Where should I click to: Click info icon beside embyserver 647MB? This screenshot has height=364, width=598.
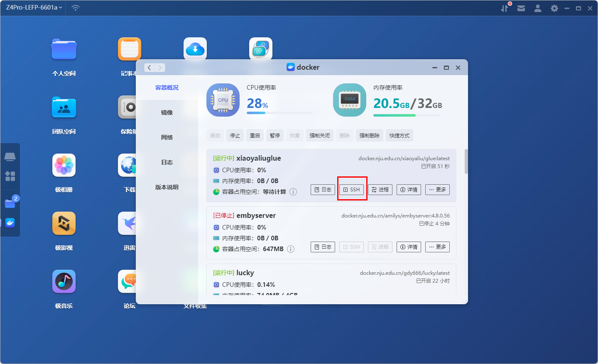pyautogui.click(x=291, y=249)
